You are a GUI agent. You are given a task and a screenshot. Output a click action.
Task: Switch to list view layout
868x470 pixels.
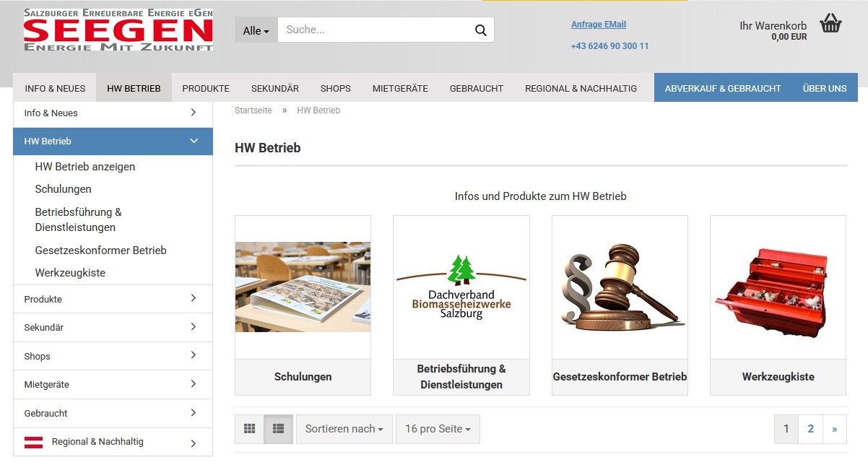pos(278,429)
